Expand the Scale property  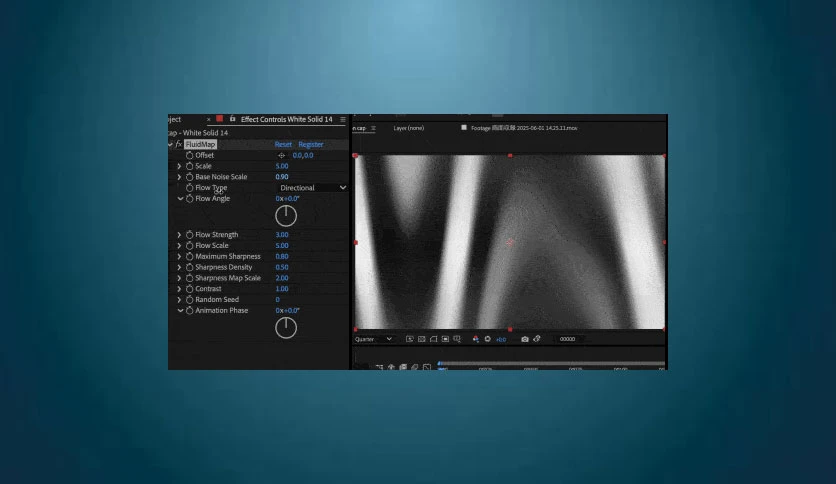point(180,166)
